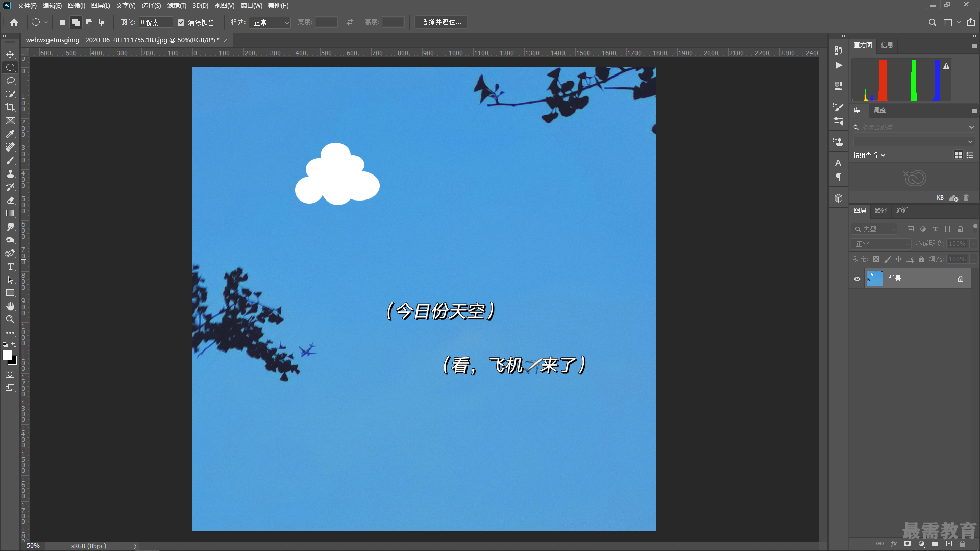The width and height of the screenshot is (980, 551).
Task: Toggle lock transparent pixels icon
Action: pyautogui.click(x=876, y=259)
